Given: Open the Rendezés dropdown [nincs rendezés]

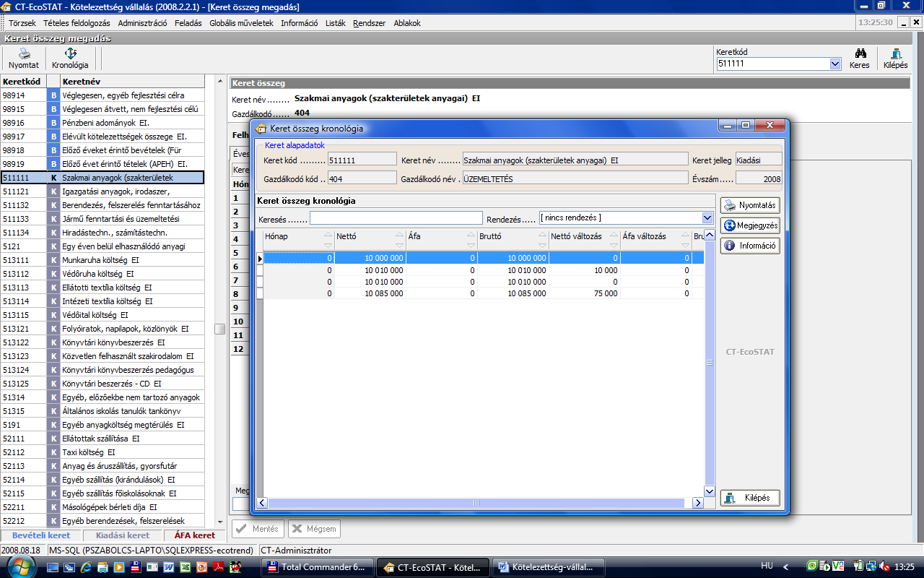Looking at the screenshot, I should pos(707,217).
